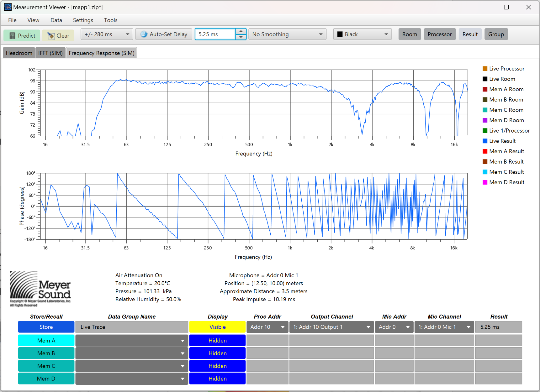
Task: Toggle Mem A Hidden display state
Action: [x=217, y=341]
